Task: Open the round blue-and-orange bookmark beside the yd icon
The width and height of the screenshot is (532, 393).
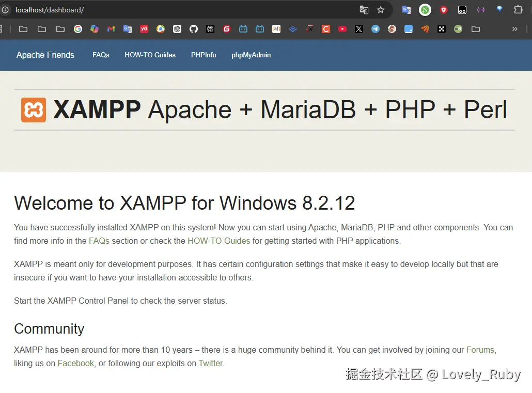Action: [x=161, y=29]
